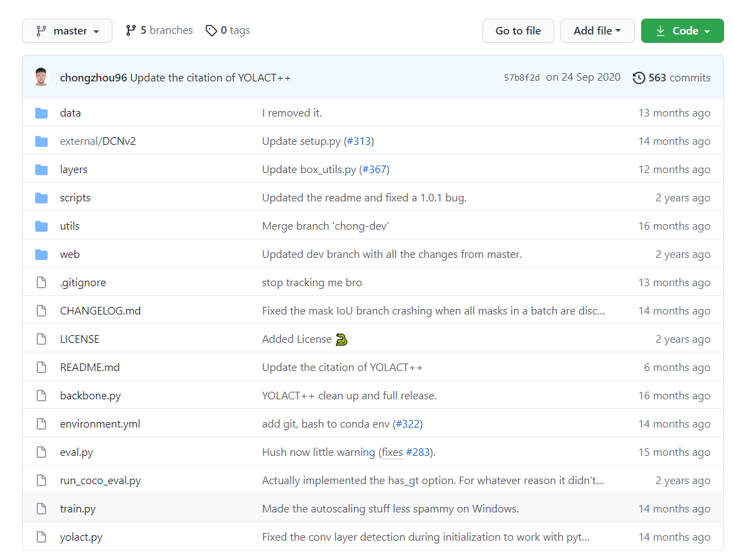Viewport: 733px width, 560px height.
Task: Click the eval.py file icon
Action: [41, 452]
